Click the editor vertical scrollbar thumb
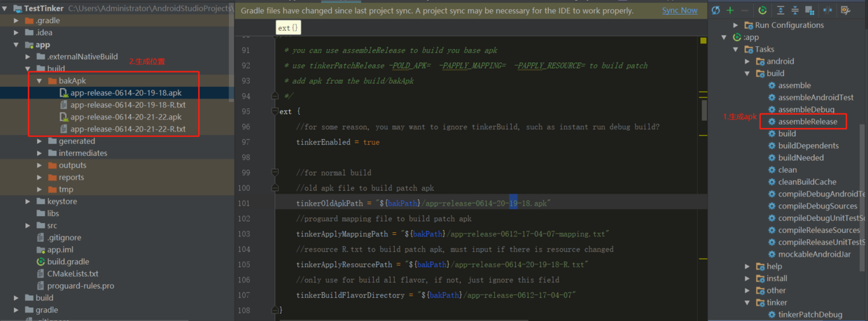Screen dimensions: 868x321 pos(703,110)
